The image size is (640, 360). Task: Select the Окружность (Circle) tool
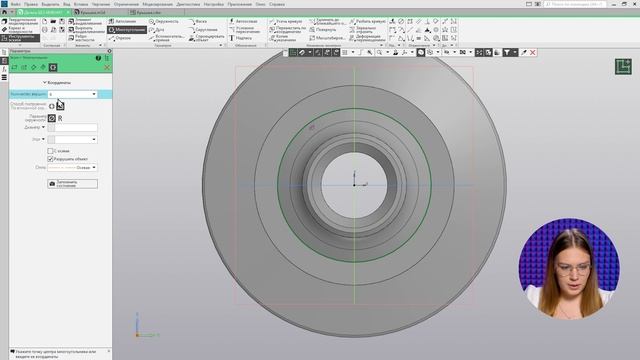tap(164, 21)
